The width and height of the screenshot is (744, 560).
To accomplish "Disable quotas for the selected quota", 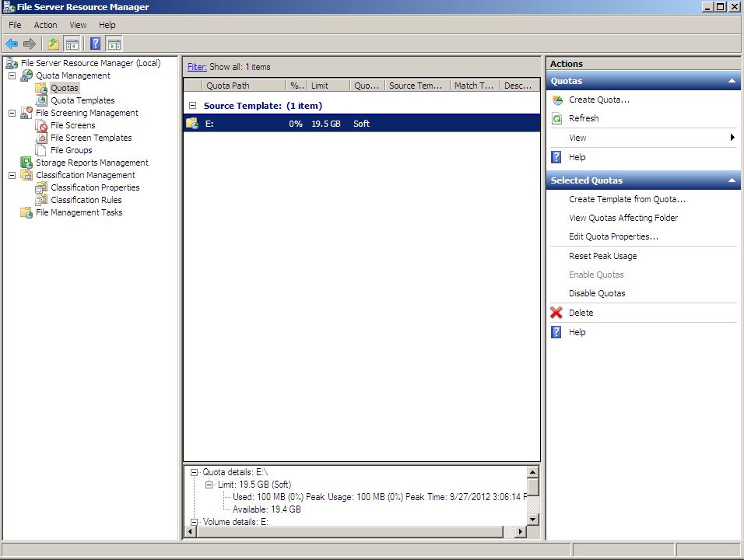I will [x=598, y=293].
